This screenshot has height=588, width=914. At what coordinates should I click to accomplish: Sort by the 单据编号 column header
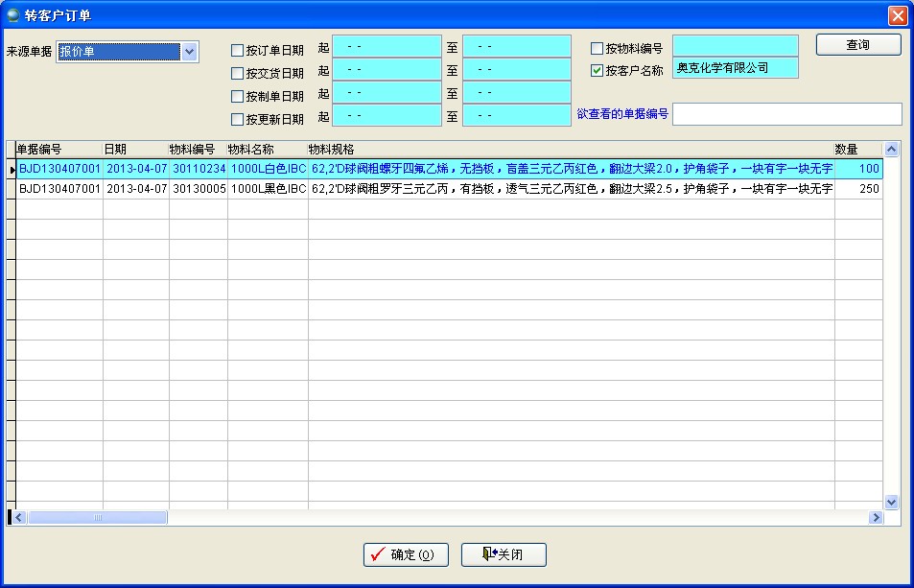click(x=59, y=150)
